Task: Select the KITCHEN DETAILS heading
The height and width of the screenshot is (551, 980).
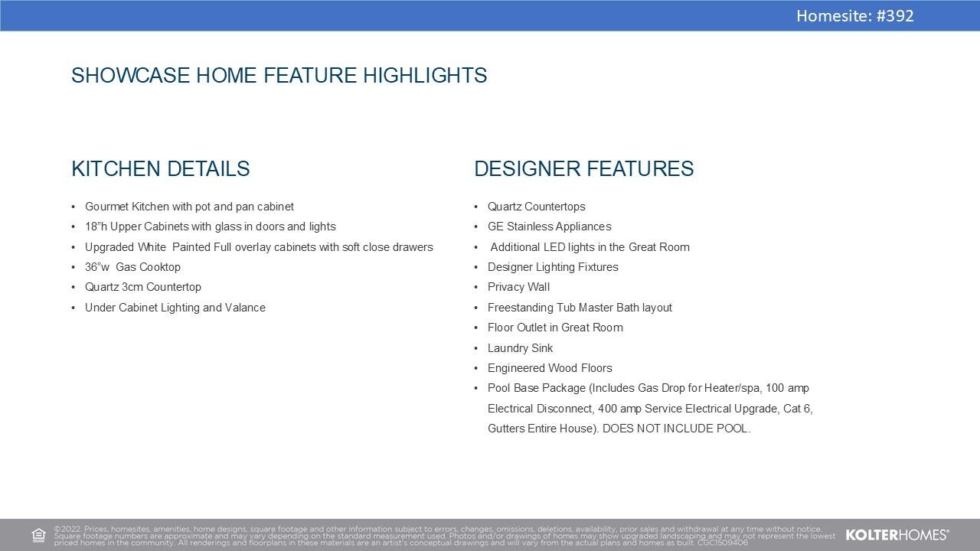Action: click(x=160, y=169)
